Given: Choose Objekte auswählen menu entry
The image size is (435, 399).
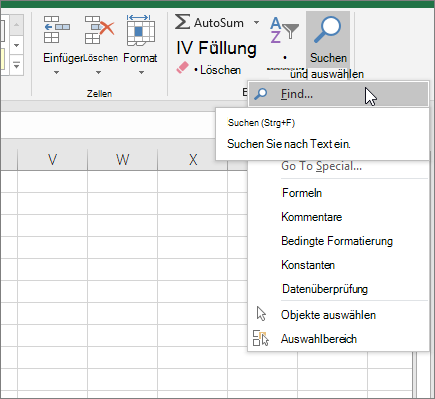Looking at the screenshot, I should 338,315.
